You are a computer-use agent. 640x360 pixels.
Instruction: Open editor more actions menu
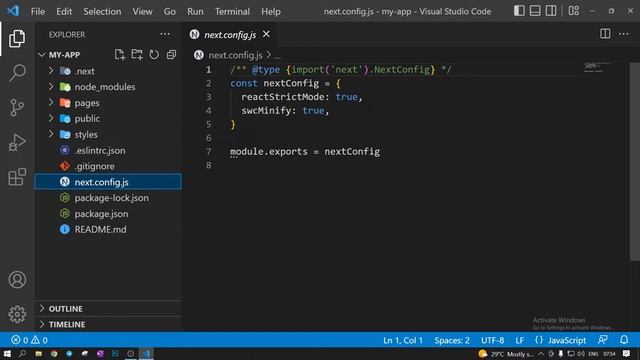[624, 34]
